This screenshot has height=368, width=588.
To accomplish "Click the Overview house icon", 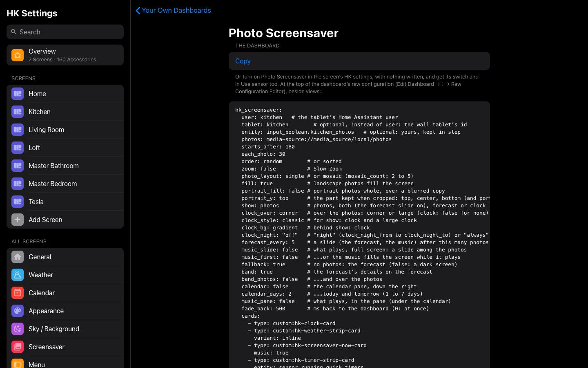I will 18,55.
